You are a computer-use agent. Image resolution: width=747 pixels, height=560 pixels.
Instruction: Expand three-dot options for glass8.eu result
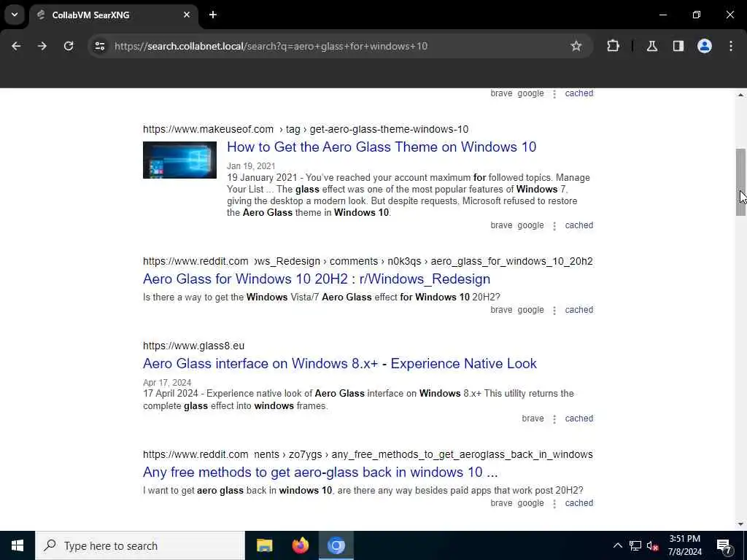(554, 419)
